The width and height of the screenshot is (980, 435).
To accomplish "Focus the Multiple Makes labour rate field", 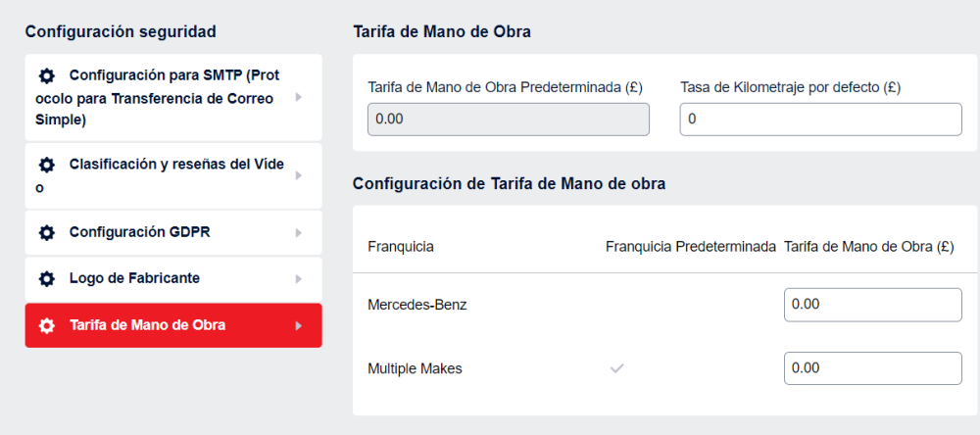I will (872, 368).
